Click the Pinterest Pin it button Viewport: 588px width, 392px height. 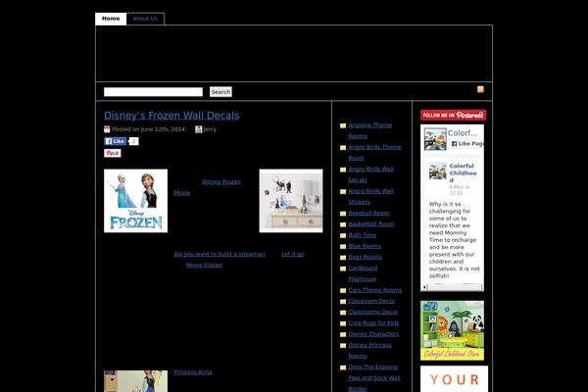[112, 153]
